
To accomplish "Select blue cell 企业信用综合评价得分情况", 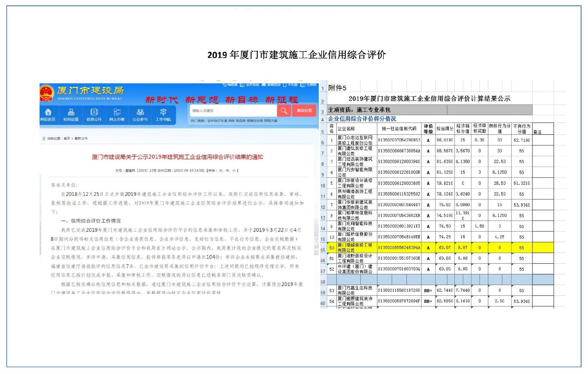I will pos(362,119).
